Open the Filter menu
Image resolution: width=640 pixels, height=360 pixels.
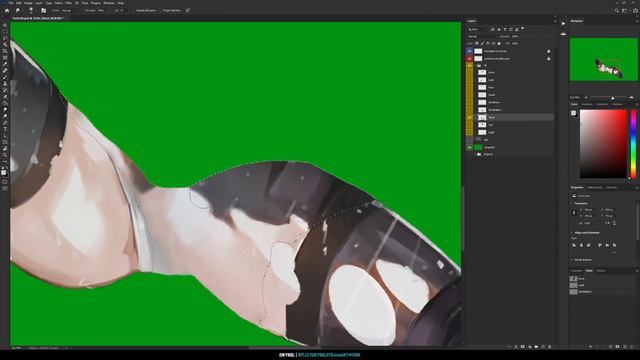[69, 3]
